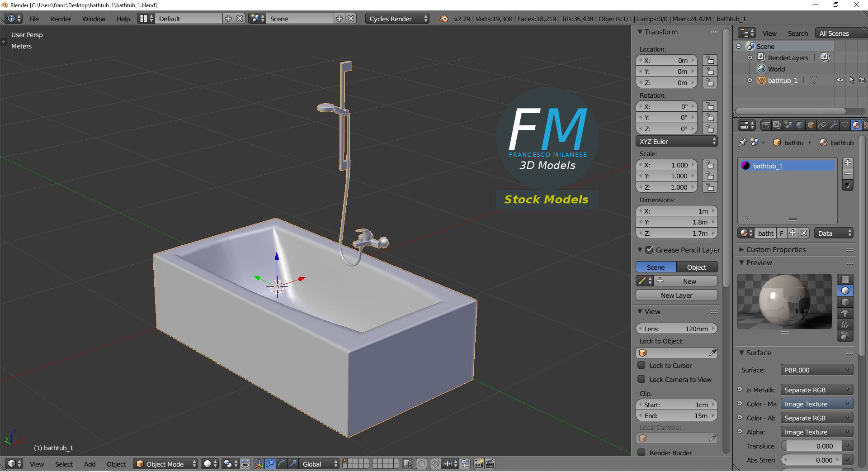Open the Render properties tab camera icon
The image size is (868, 472).
(x=765, y=125)
